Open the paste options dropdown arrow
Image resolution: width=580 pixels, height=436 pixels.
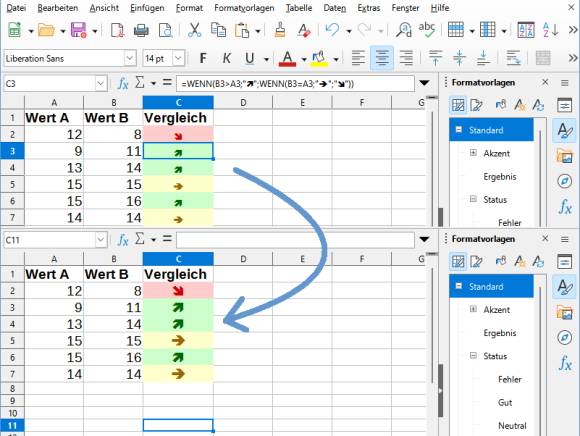click(257, 31)
